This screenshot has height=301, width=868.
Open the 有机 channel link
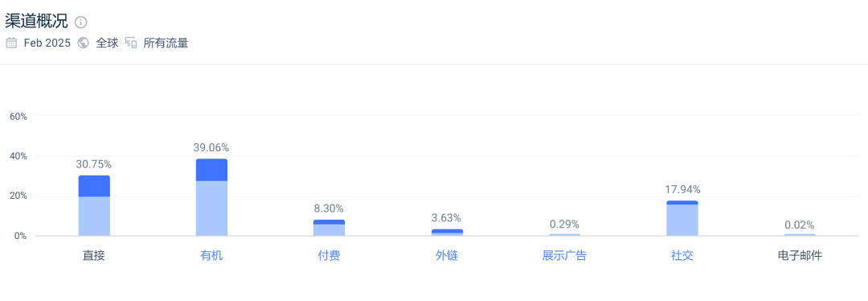pyautogui.click(x=211, y=256)
